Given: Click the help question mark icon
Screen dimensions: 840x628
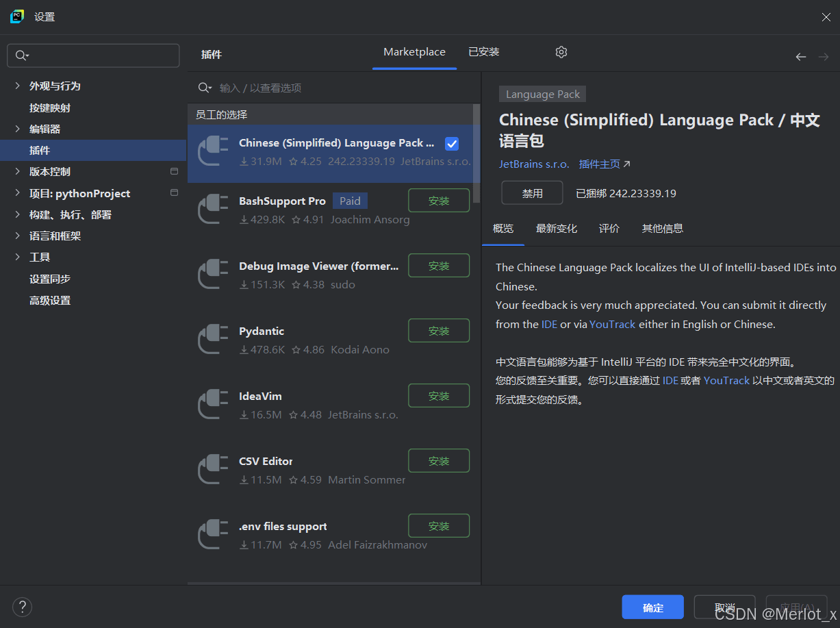Looking at the screenshot, I should point(23,607).
